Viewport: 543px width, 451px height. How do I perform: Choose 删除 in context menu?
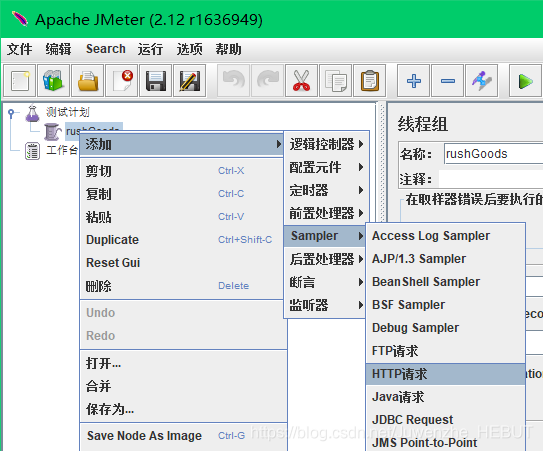pyautogui.click(x=182, y=286)
